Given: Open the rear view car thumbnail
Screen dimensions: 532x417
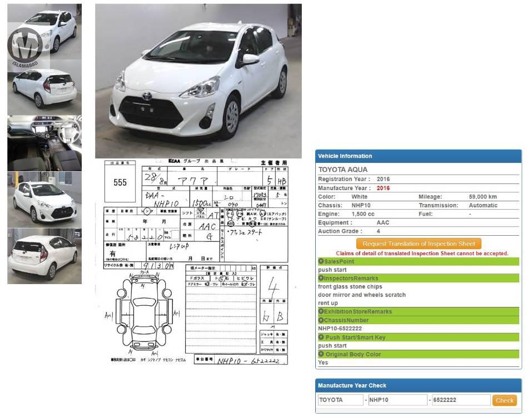Looking at the screenshot, I should coord(44,88).
